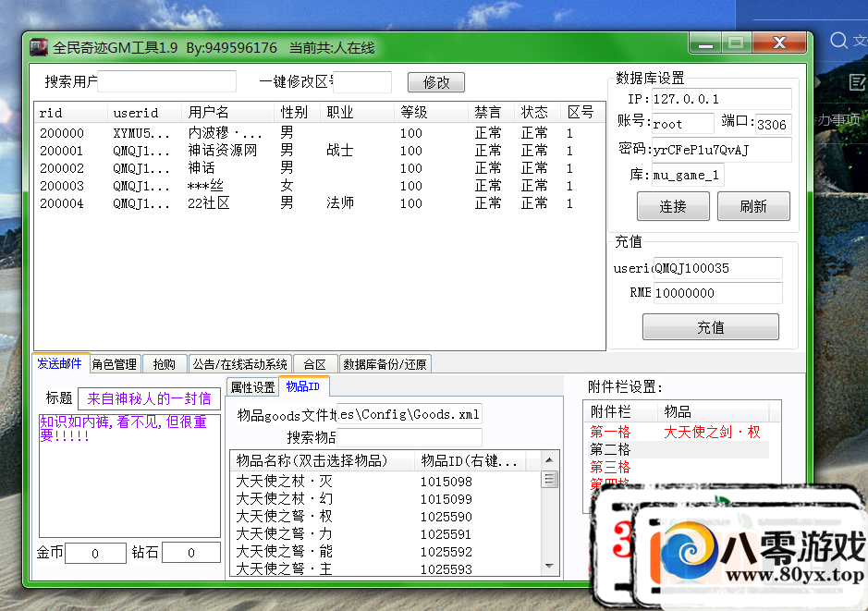Click the 物品 attachment column header
868x611 pixels.
[713, 411]
